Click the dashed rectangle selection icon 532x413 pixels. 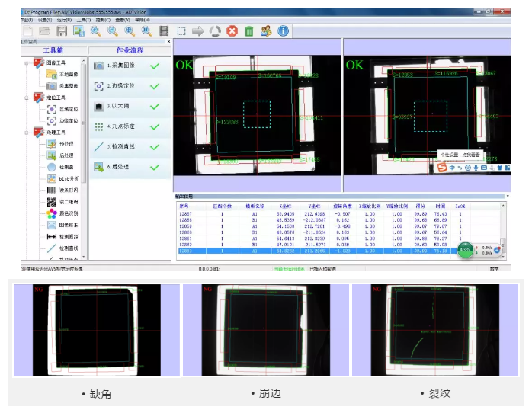181,31
